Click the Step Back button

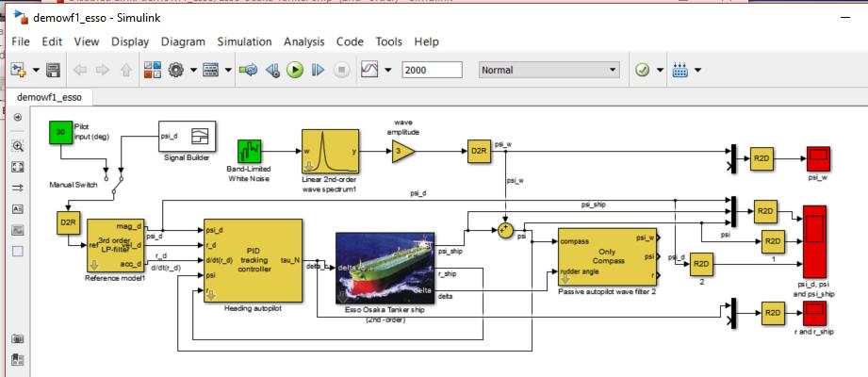271,71
